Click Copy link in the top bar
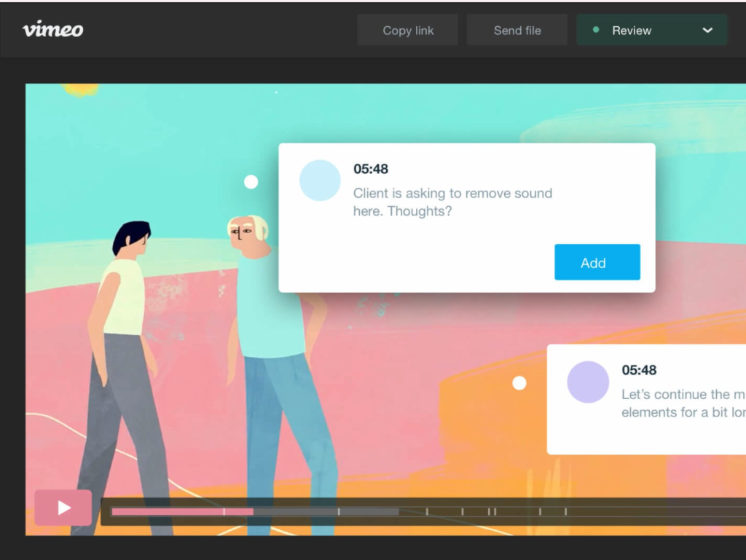This screenshot has width=746, height=560. coord(407,30)
